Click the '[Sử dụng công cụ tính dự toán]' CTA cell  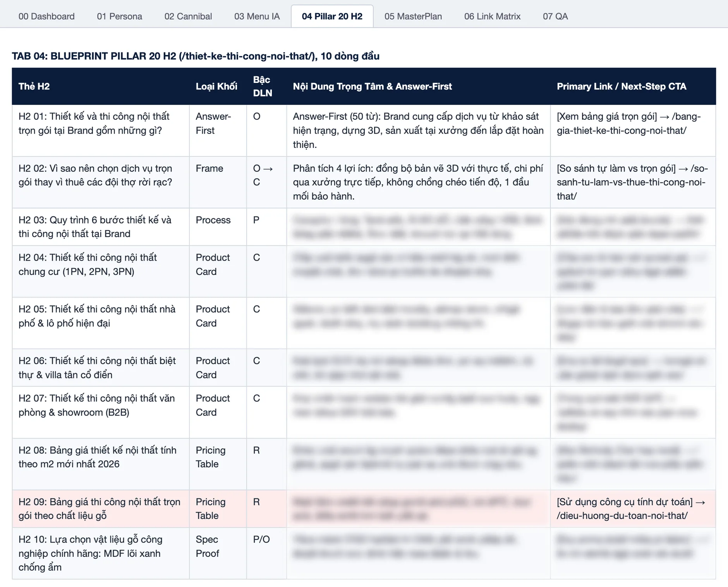(x=633, y=509)
